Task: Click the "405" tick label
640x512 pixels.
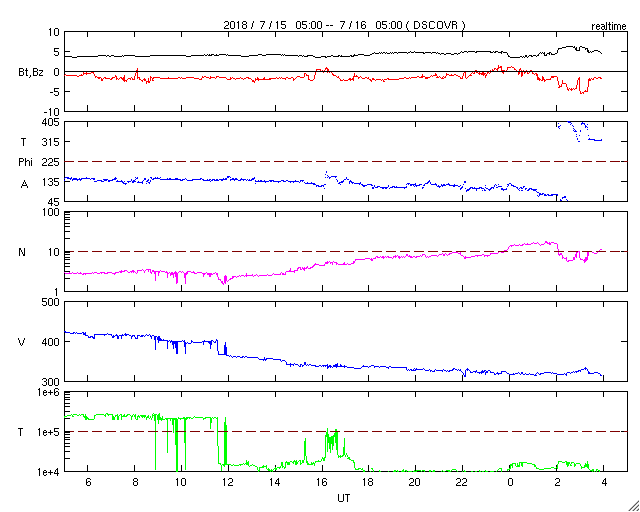Action: pos(51,122)
